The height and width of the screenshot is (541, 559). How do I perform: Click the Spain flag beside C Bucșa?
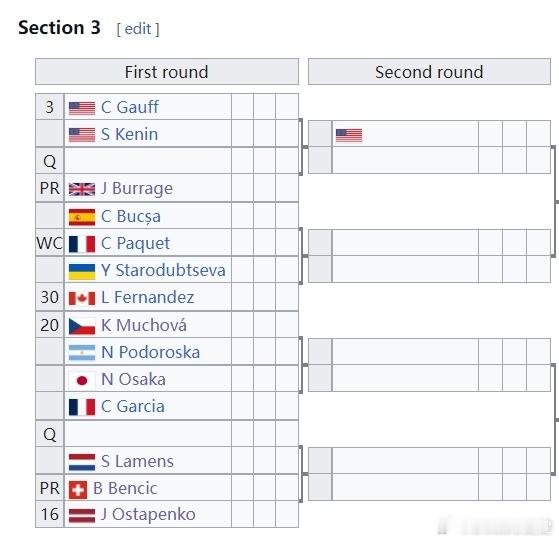click(82, 217)
